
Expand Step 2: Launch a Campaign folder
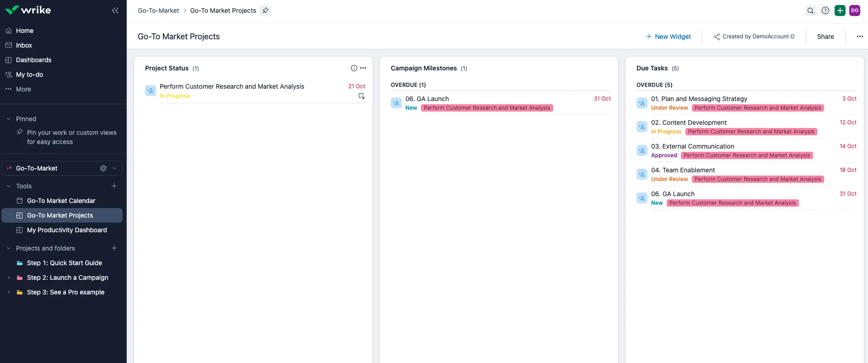coord(9,278)
